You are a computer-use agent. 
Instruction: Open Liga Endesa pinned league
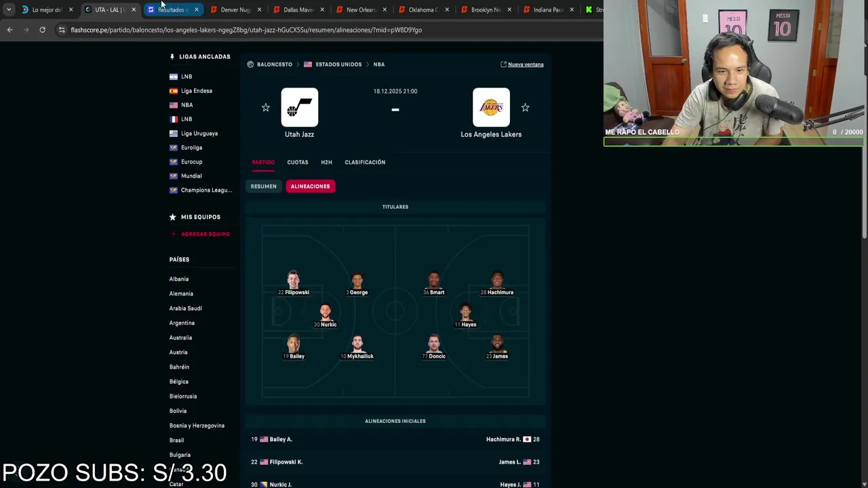[197, 91]
